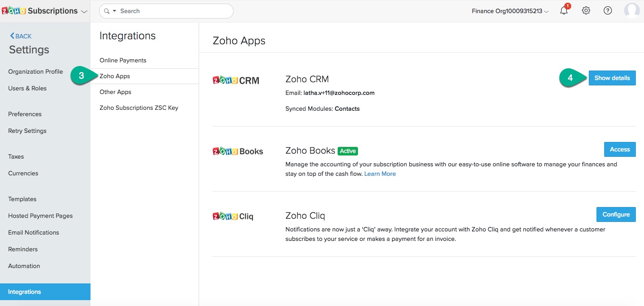
Task: Open Other Apps integrations section
Action: [115, 92]
